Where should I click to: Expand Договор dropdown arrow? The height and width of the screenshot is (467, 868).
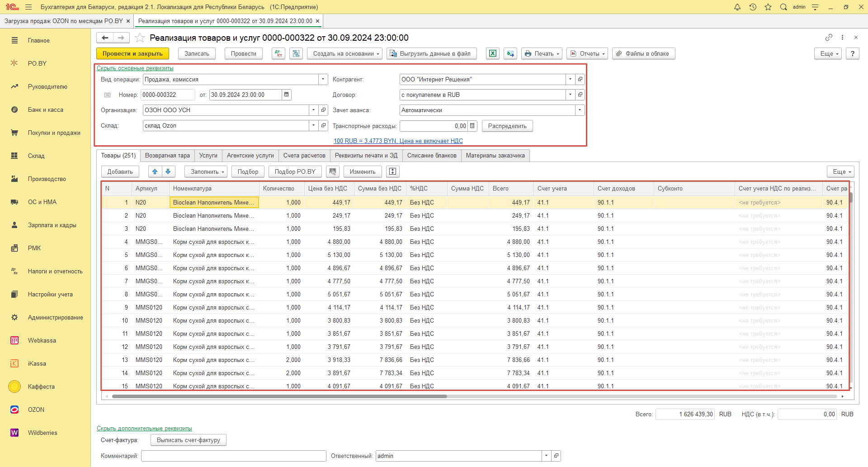(570, 95)
